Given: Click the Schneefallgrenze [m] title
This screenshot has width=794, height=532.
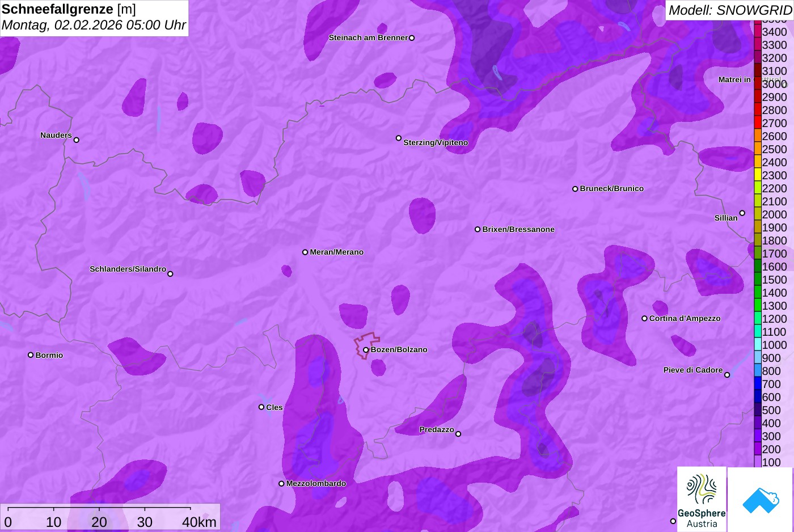Looking at the screenshot, I should click(x=69, y=9).
